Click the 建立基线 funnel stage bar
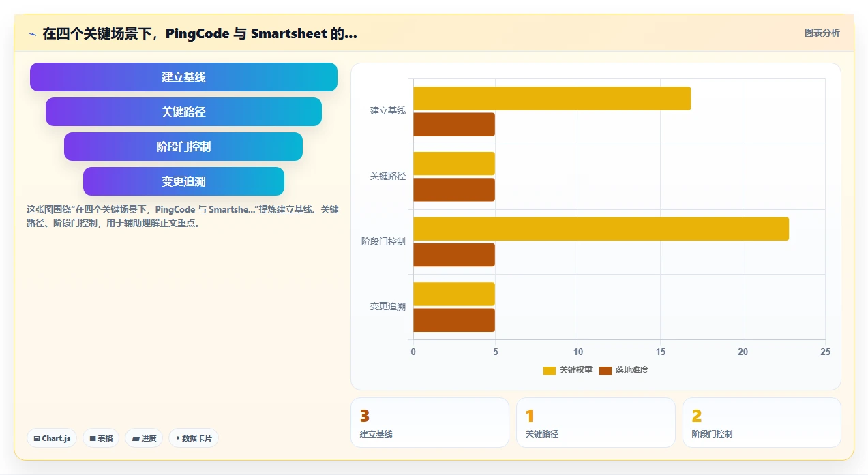Image resolution: width=868 pixels, height=475 pixels. point(183,77)
